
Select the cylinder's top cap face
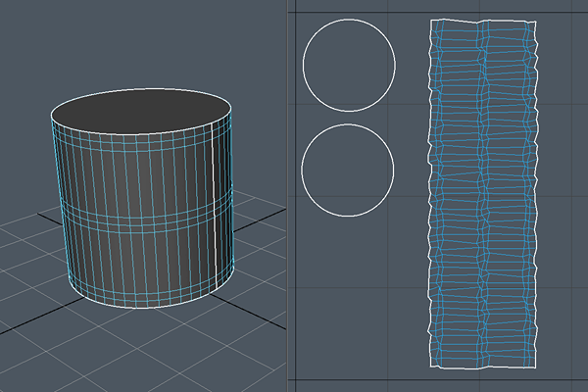click(x=141, y=112)
